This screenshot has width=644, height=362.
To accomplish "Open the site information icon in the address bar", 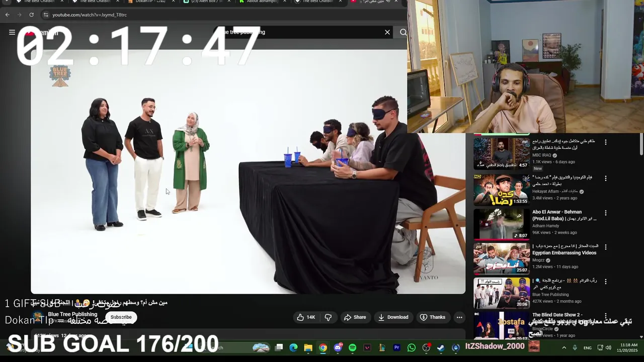I will point(46,15).
